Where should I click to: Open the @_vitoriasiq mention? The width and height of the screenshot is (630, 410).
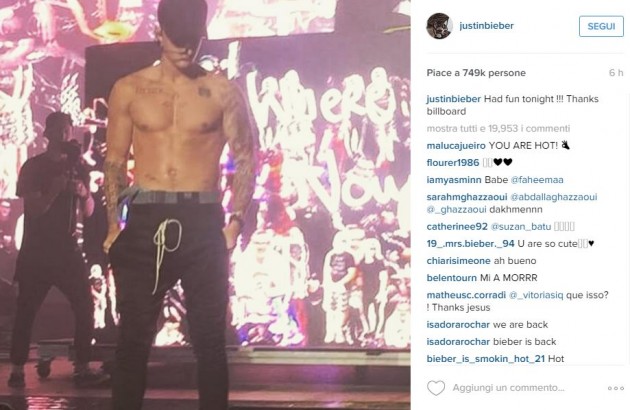click(x=536, y=295)
